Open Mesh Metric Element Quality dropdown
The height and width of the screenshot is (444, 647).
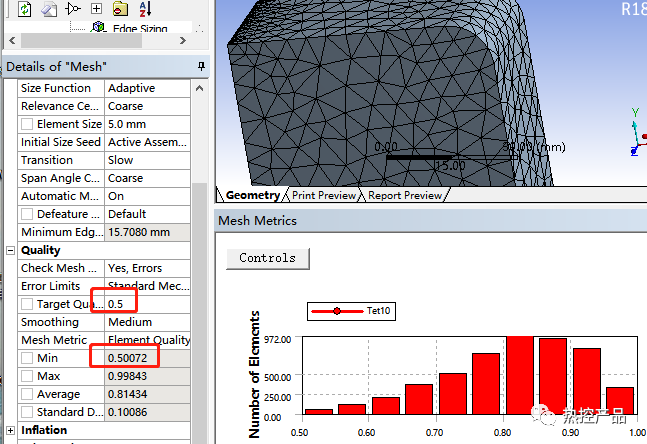[147, 340]
